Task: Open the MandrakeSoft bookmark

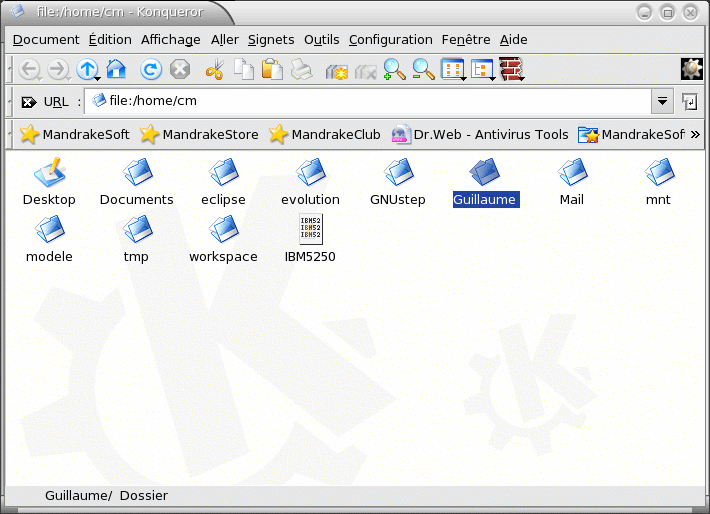Action: (x=75, y=135)
